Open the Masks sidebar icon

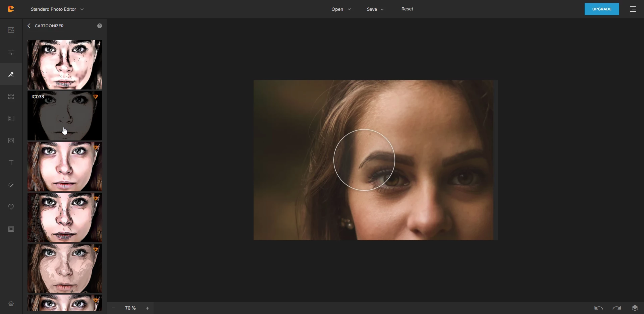(11, 141)
